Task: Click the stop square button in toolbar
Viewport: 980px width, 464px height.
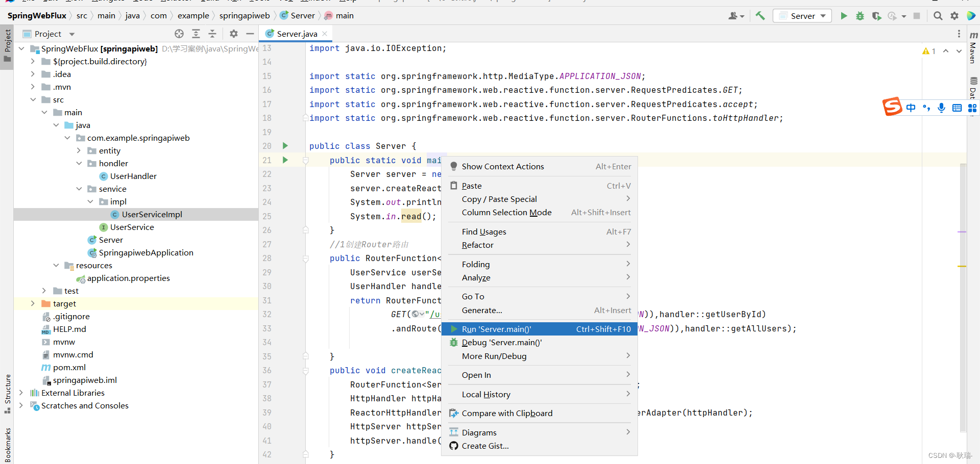Action: click(917, 16)
